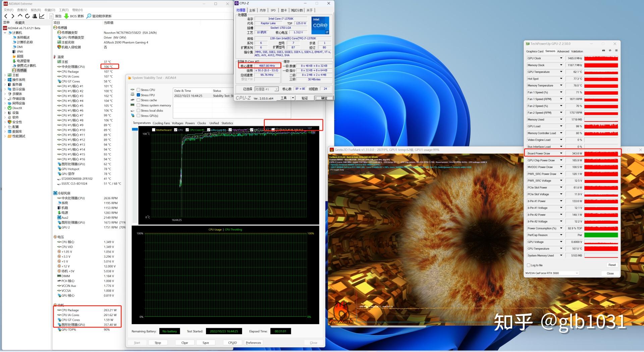Click Save button in stability test
Viewport: 644px width, 352px height.
click(x=206, y=343)
